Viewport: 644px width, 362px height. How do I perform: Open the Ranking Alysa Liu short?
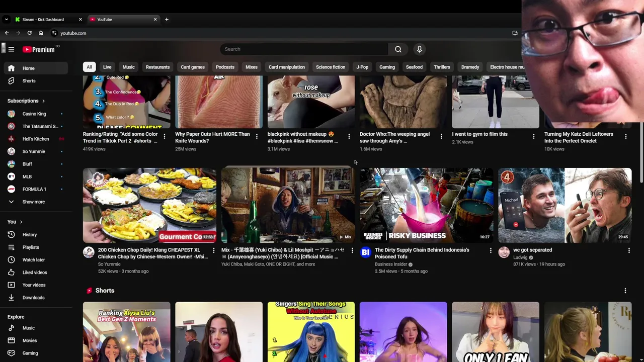coord(127,332)
